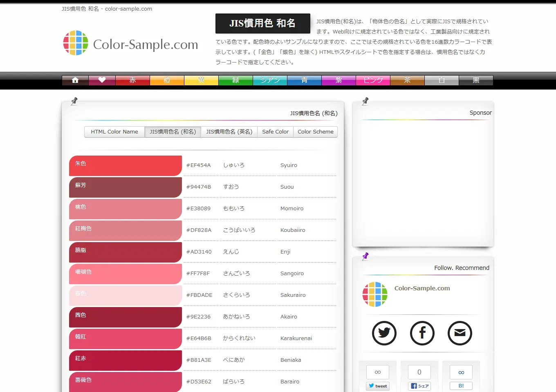Open the シアン cyan color category
This screenshot has height=392, width=556.
(270, 80)
